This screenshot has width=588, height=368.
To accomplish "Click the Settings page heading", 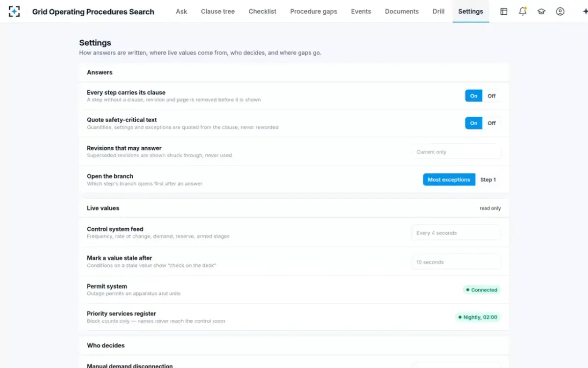I will [95, 43].
